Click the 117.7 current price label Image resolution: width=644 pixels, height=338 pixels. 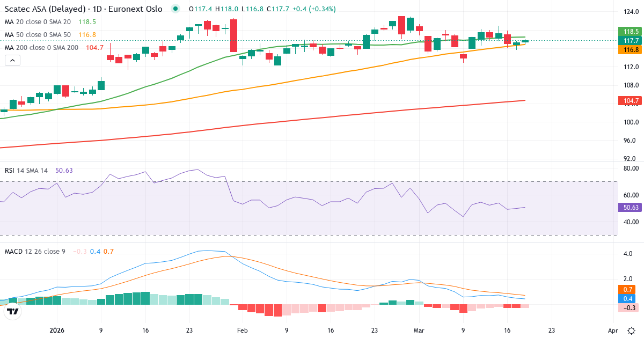click(x=628, y=40)
